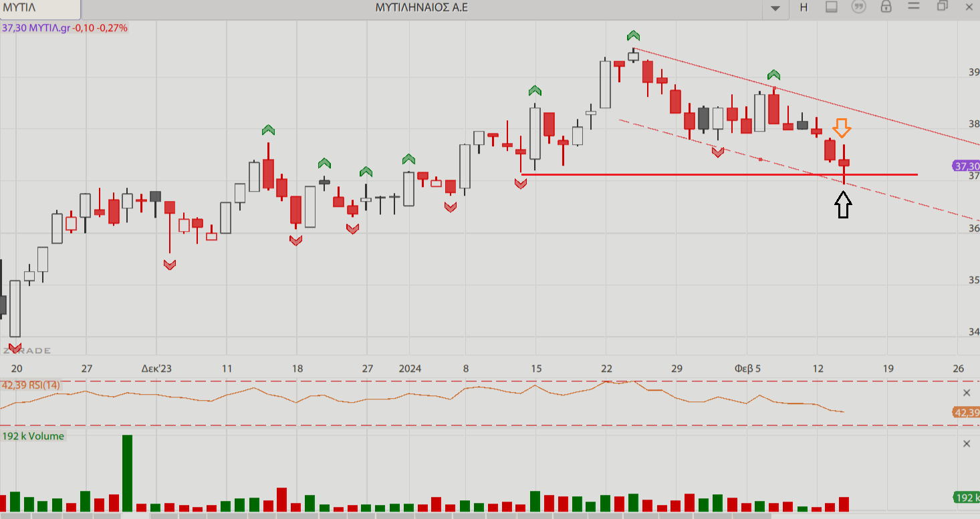Screen dimensions: 980x519
Task: Open the quotes speech-bubble icon
Action: tap(858, 7)
